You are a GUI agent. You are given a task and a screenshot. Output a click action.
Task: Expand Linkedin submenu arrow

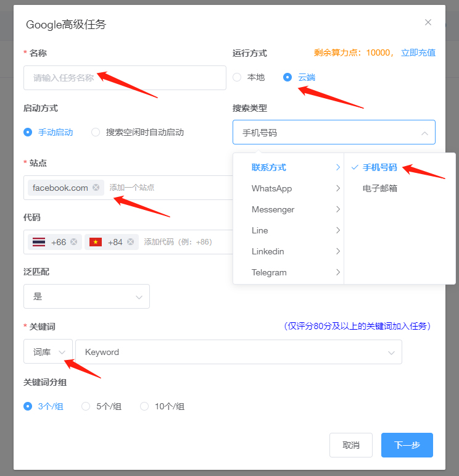(x=338, y=251)
